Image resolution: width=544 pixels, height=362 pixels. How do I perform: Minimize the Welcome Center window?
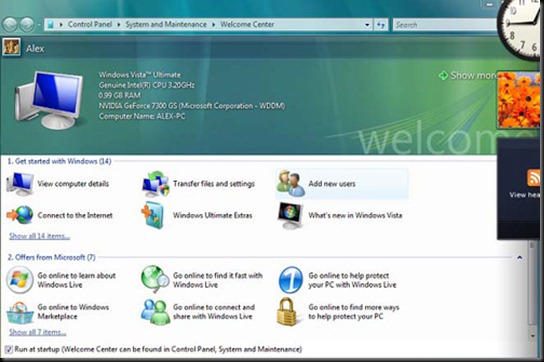point(490,4)
